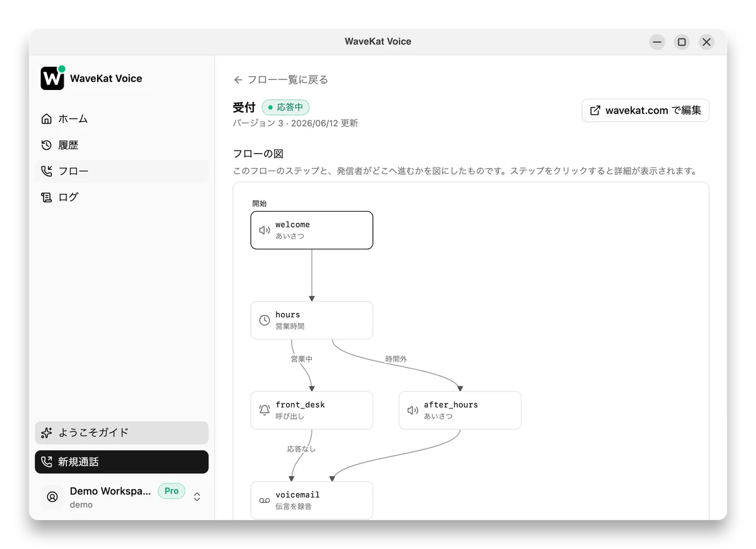Start a 新規通話 new call
The image size is (756, 549).
point(122,461)
